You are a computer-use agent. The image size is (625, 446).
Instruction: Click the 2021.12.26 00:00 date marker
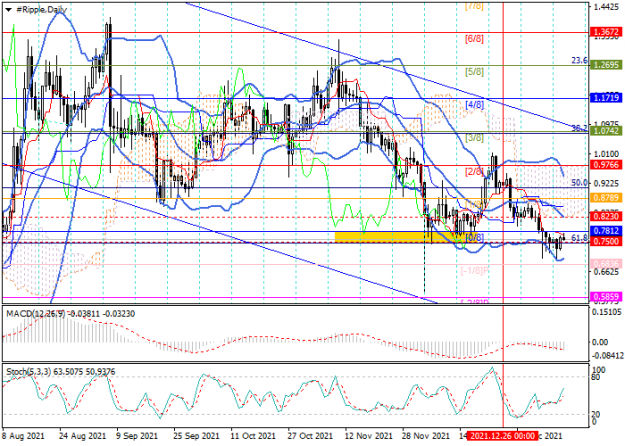[x=502, y=435]
